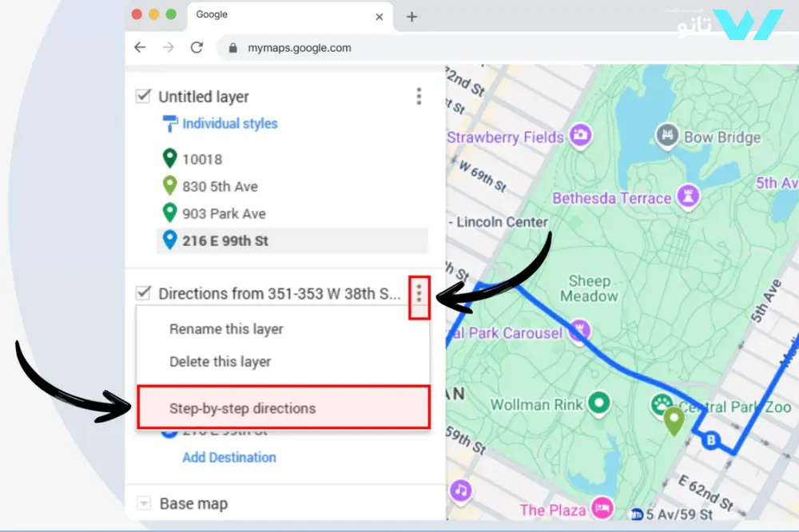Click the Individual styles paint roller icon
The width and height of the screenshot is (799, 532).
169,124
